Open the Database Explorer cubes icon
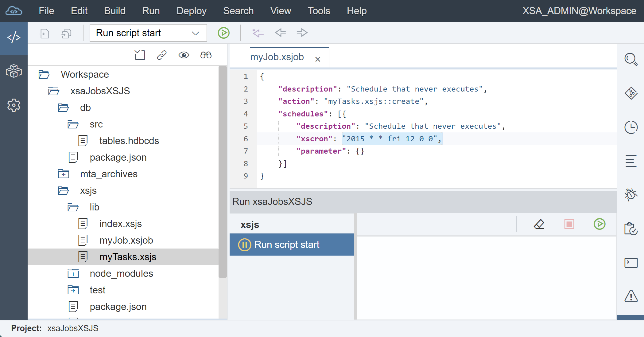644x337 pixels. tap(14, 71)
